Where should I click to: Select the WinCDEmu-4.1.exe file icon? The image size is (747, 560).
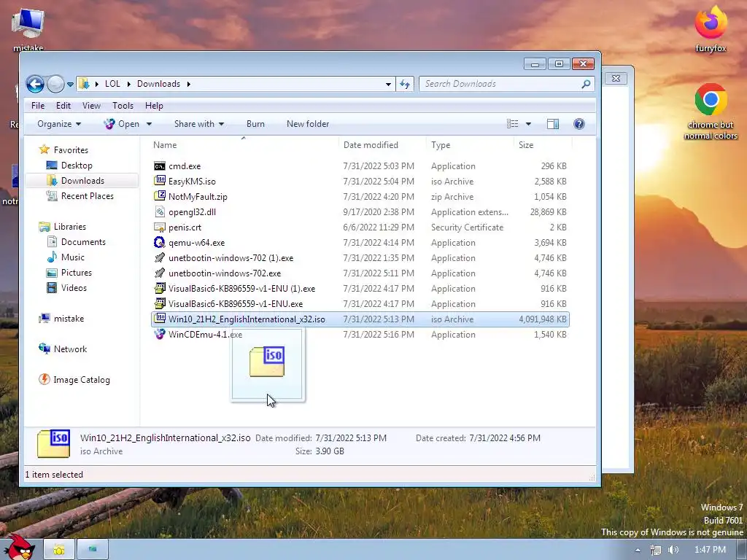160,334
